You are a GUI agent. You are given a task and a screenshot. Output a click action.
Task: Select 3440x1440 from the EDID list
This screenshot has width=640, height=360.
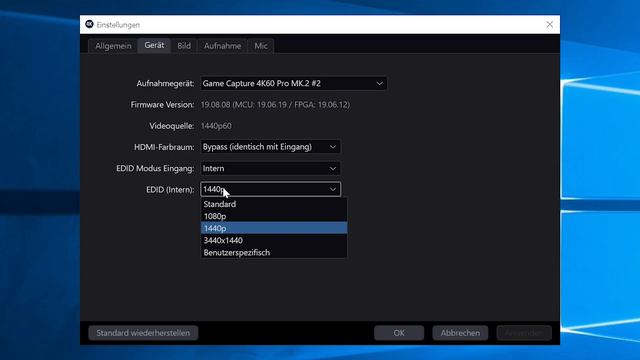274,240
